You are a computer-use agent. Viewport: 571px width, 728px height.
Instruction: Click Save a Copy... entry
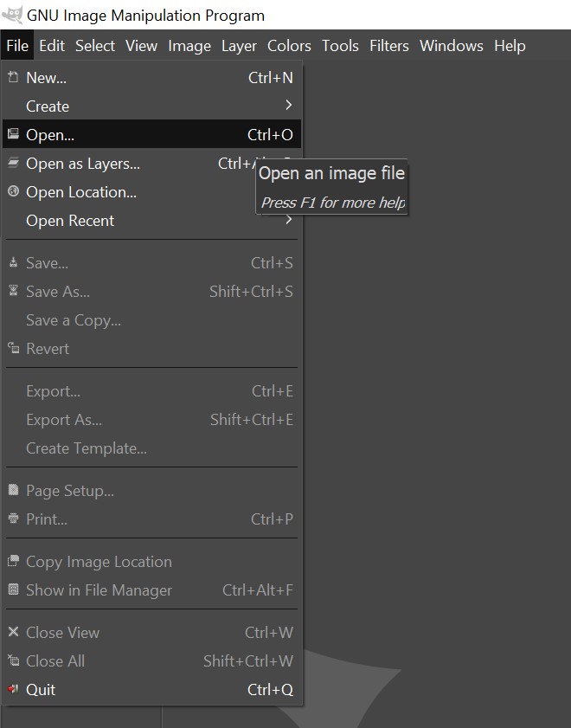click(151, 320)
